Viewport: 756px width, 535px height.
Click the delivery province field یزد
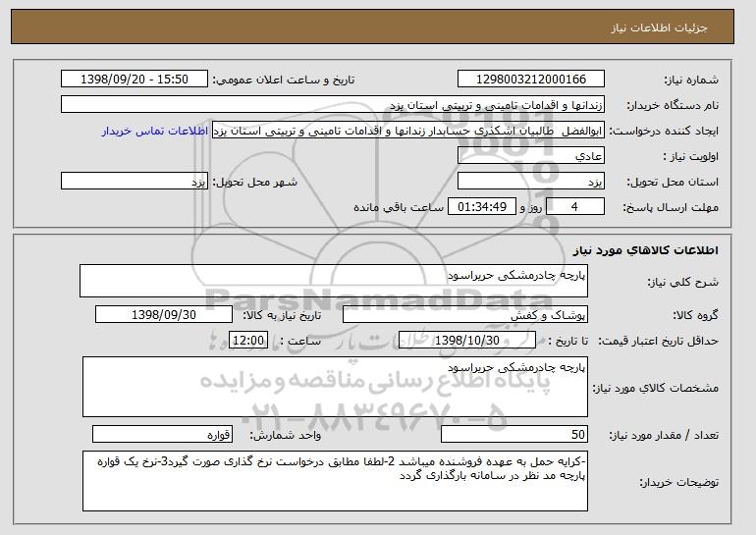[531, 182]
